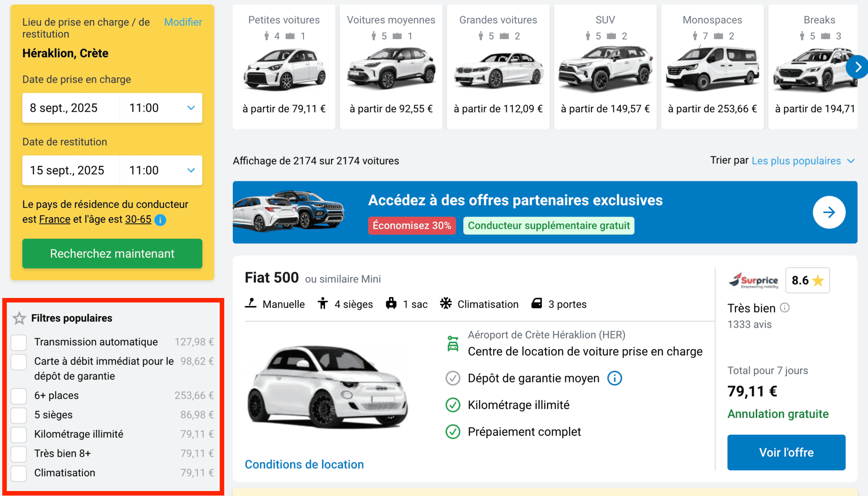Click the blue info icon next to age

click(160, 220)
